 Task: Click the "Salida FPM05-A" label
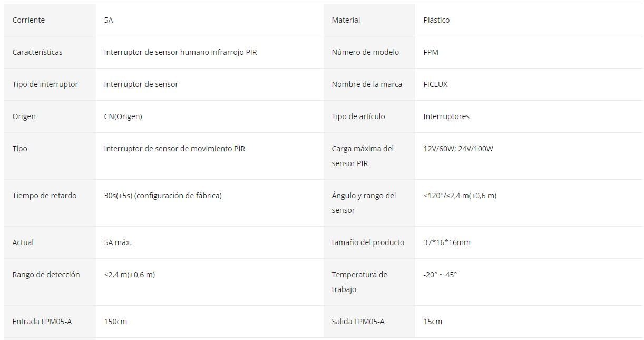coord(358,322)
